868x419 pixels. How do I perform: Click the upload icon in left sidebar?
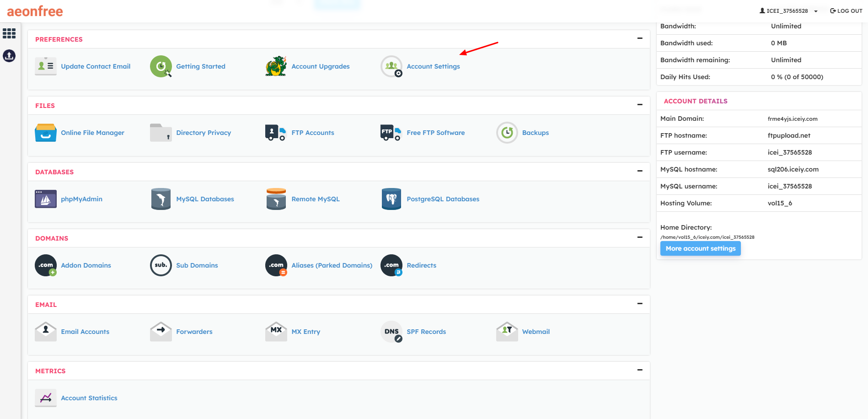9,56
